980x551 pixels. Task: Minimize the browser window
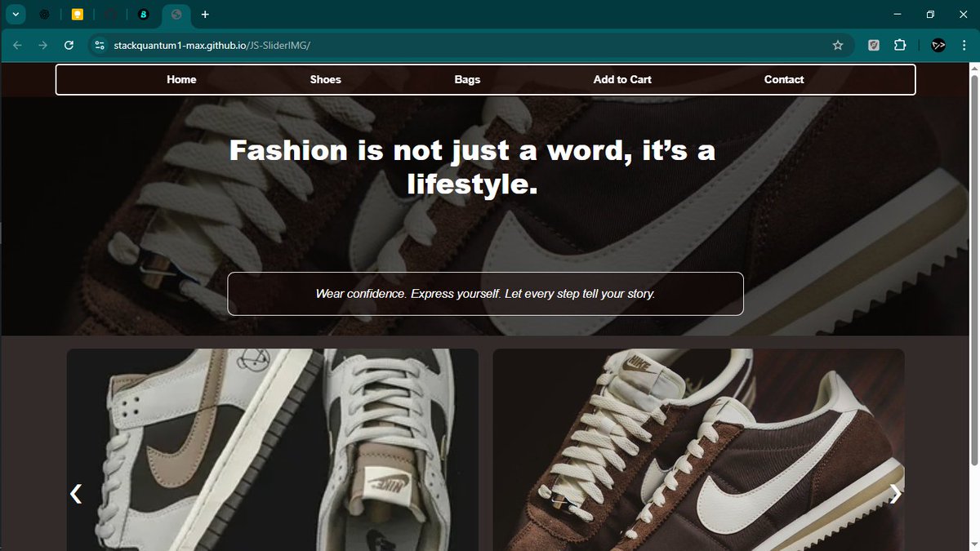pos(898,14)
